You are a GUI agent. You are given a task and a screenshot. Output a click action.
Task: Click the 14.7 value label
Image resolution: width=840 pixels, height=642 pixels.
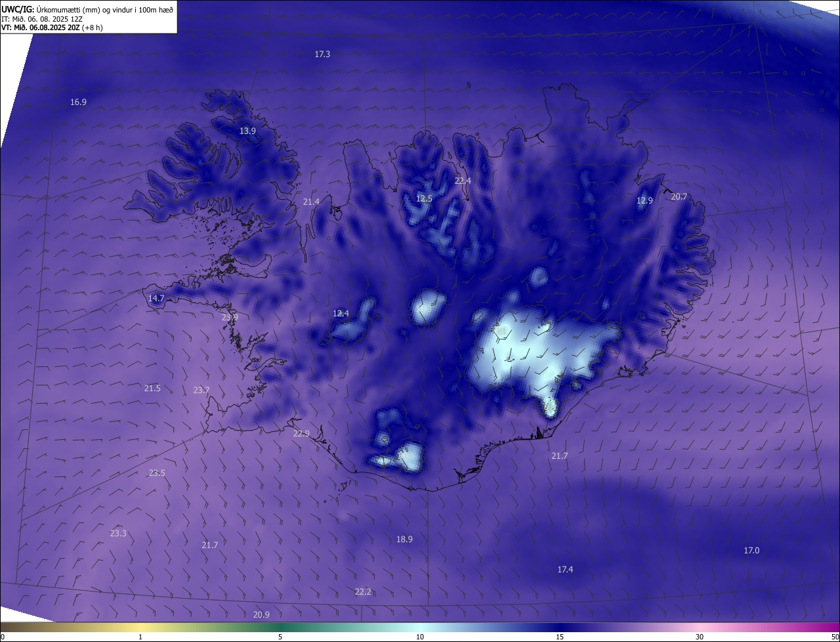pyautogui.click(x=156, y=299)
